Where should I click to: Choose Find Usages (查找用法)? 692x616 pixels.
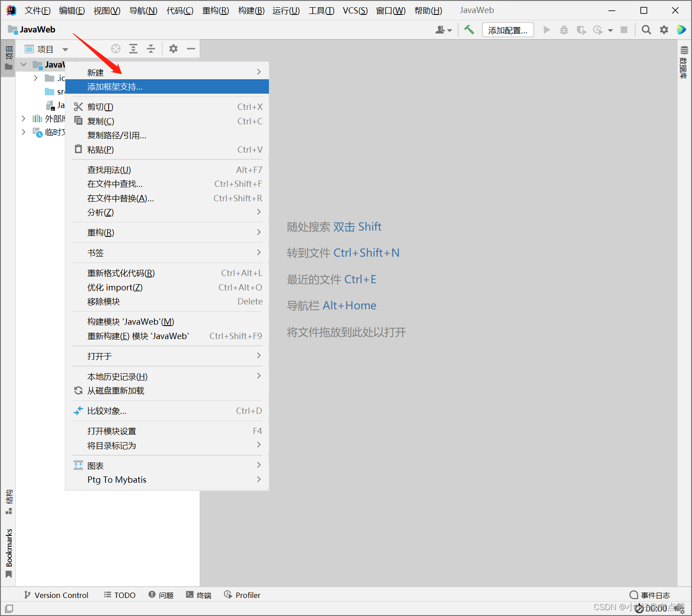(x=167, y=170)
